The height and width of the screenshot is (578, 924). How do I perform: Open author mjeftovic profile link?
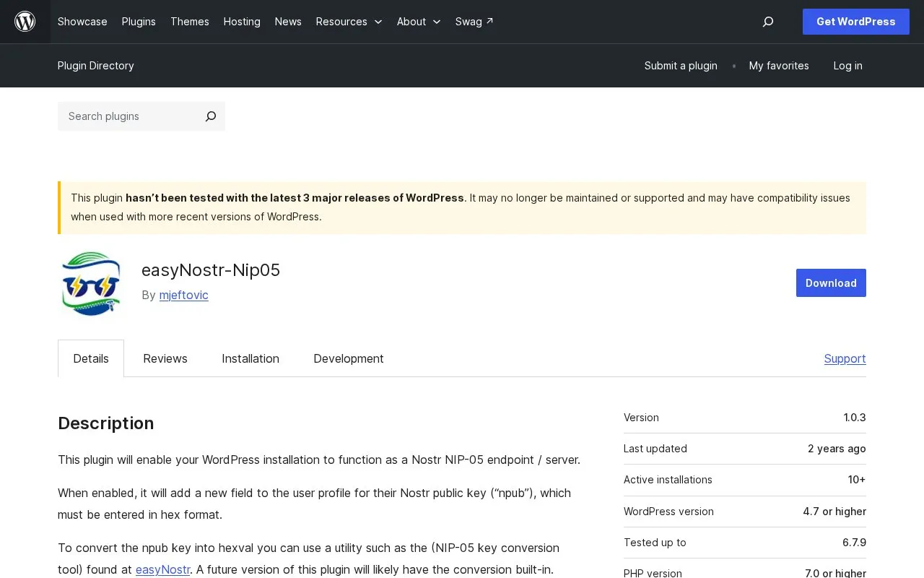[184, 295]
